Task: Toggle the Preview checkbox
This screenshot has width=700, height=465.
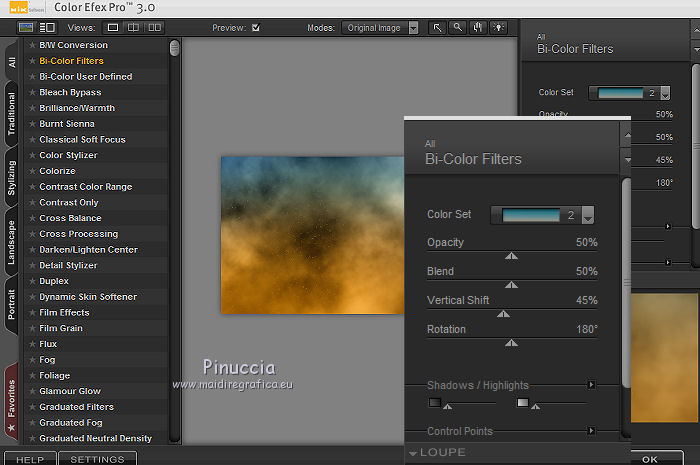Action: tap(256, 28)
